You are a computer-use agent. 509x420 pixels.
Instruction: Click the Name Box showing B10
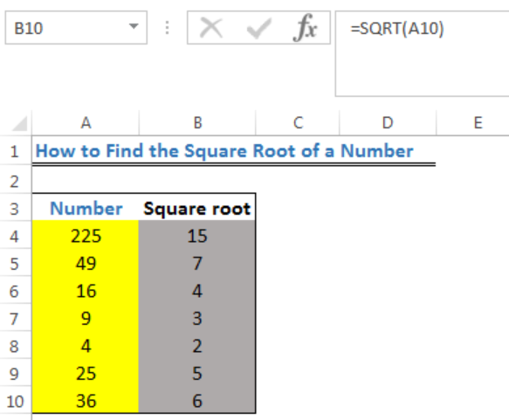pos(76,28)
